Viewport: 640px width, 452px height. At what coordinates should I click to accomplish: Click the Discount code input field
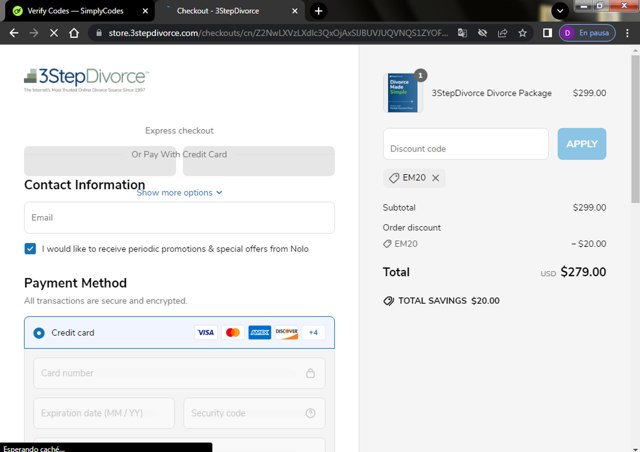466,144
